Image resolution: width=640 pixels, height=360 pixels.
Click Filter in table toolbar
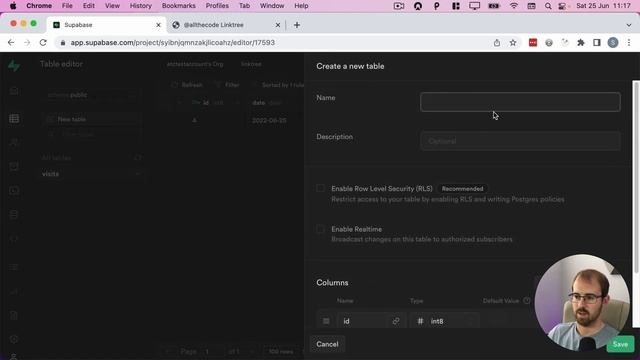pos(227,85)
